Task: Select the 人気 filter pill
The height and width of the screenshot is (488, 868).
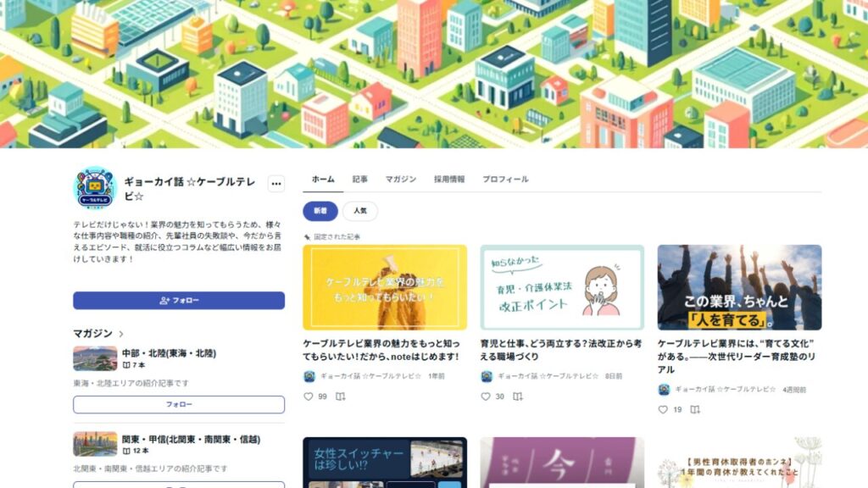Action: (x=359, y=211)
